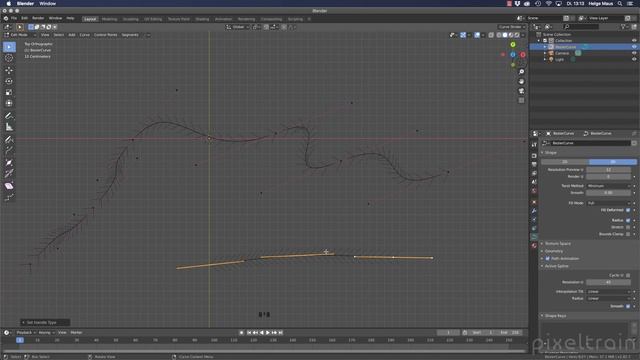Viewport: 640px width, 360px height.
Task: Select the Extrude tool
Action: click(x=9, y=151)
